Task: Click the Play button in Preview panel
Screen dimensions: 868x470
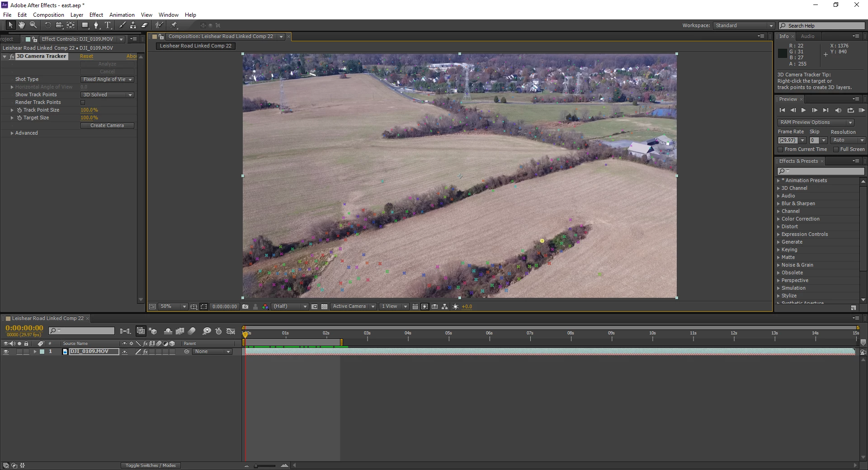Action: (803, 110)
